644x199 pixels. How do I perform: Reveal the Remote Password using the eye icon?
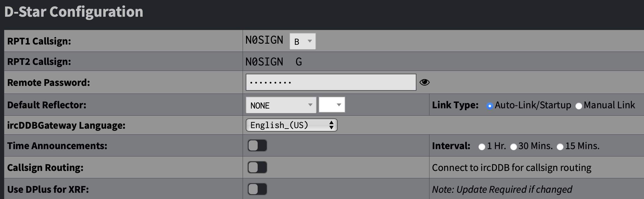425,82
